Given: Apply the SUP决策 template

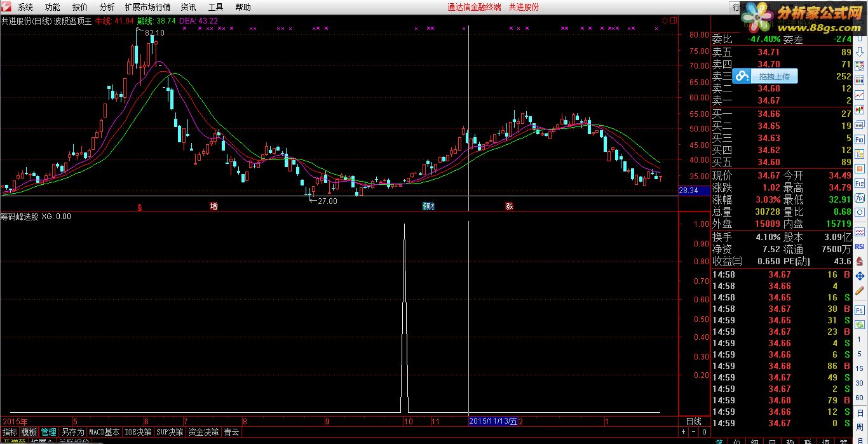Looking at the screenshot, I should 170,432.
